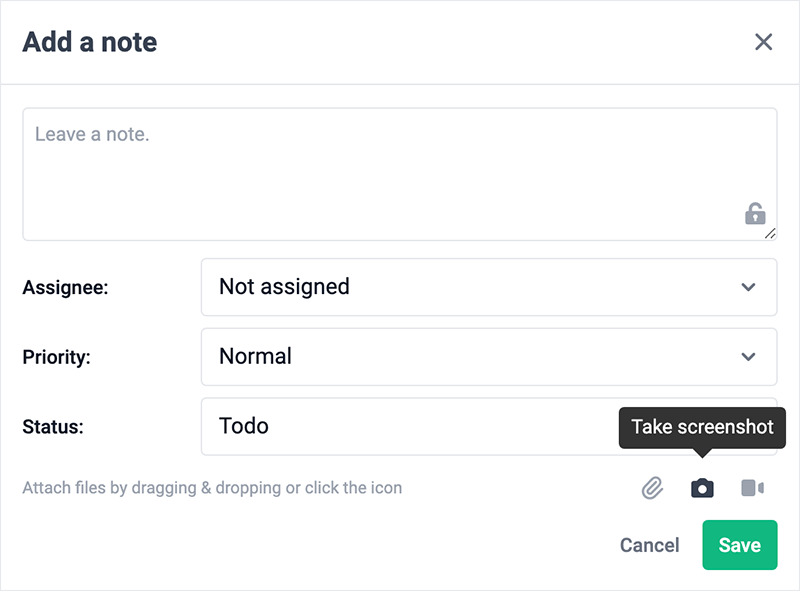Close the Add a note dialog
This screenshot has height=591, width=800.
point(763,42)
